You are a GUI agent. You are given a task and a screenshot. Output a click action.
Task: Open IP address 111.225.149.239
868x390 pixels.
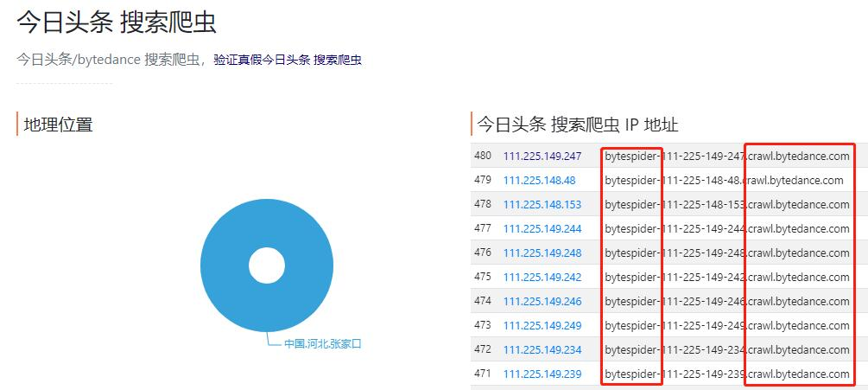(x=542, y=374)
